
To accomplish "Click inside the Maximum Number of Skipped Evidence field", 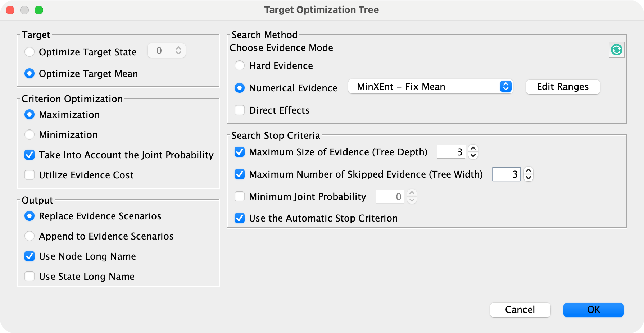I will pos(506,174).
